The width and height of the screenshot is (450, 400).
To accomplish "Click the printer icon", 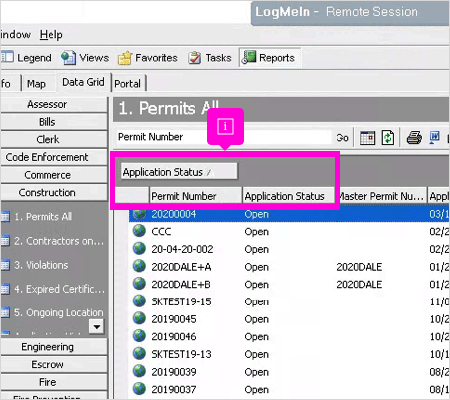I will click(414, 137).
